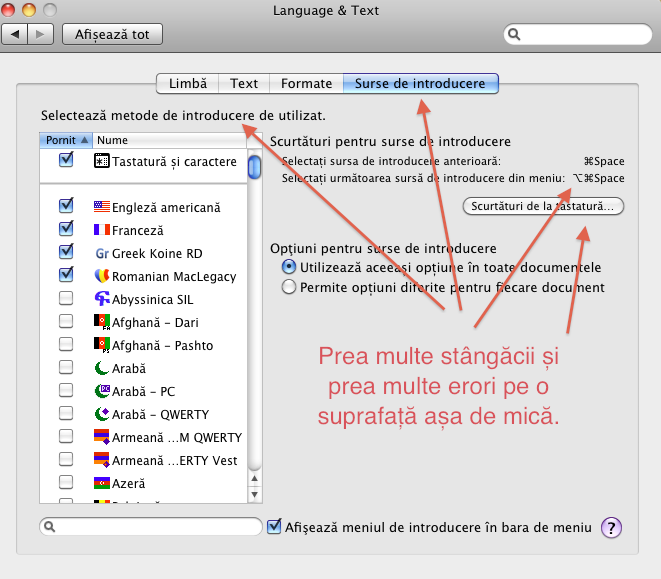Click the blue scrollbar thumb of the list
Screen dimensions: 661x579
tap(254, 167)
